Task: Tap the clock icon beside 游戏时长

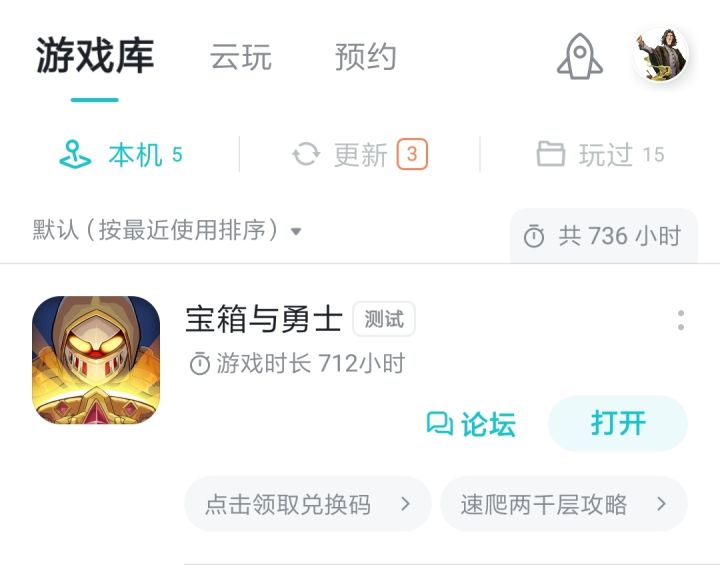Action: point(200,364)
